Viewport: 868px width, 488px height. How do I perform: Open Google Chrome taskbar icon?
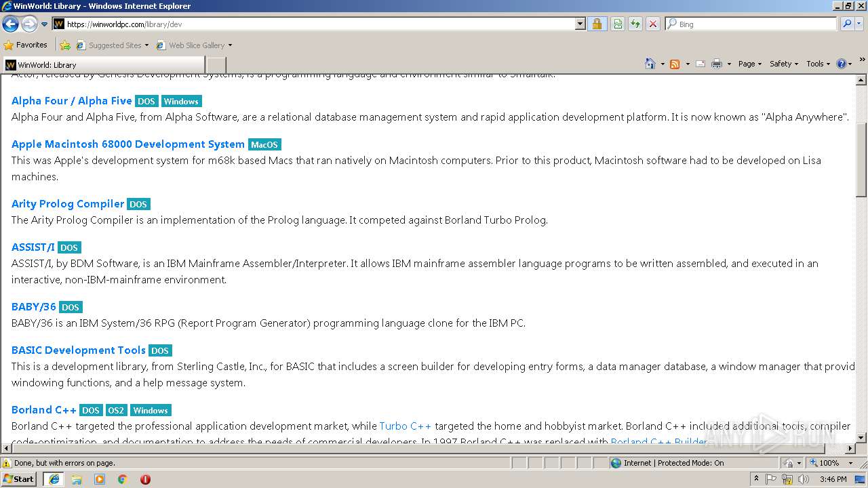[x=123, y=479]
